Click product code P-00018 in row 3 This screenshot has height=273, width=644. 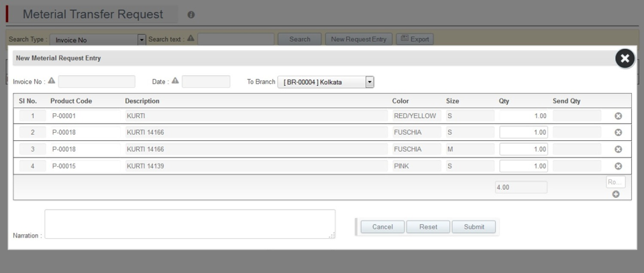pos(85,149)
